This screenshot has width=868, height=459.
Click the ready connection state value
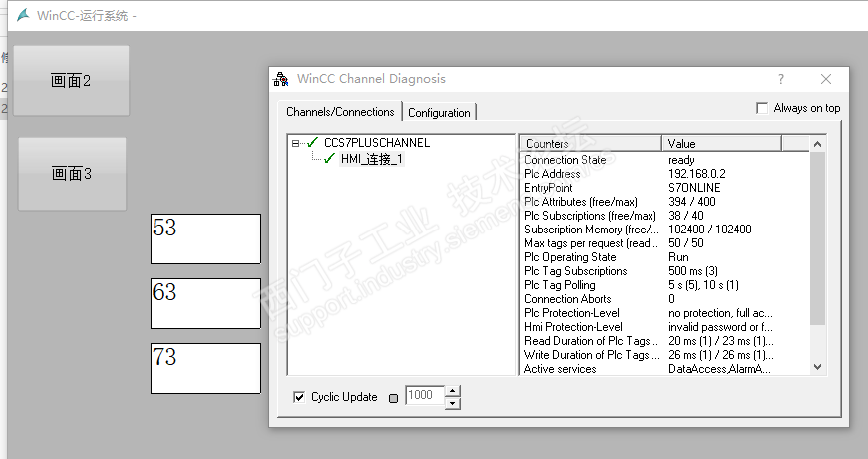(x=681, y=160)
